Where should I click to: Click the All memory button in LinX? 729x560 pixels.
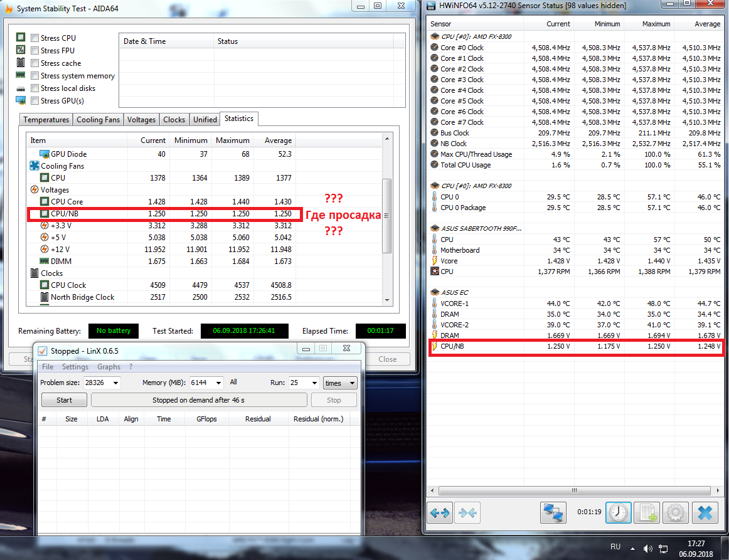pyautogui.click(x=233, y=382)
